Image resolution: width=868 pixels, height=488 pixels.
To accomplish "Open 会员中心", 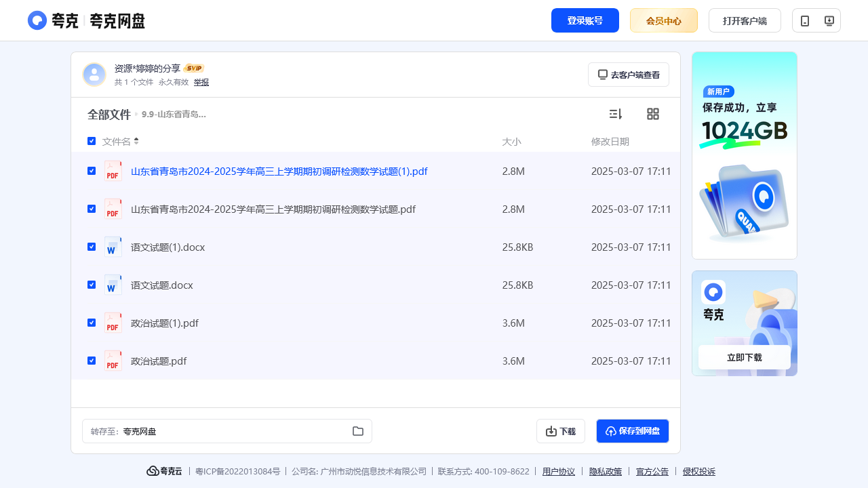I will click(664, 20).
